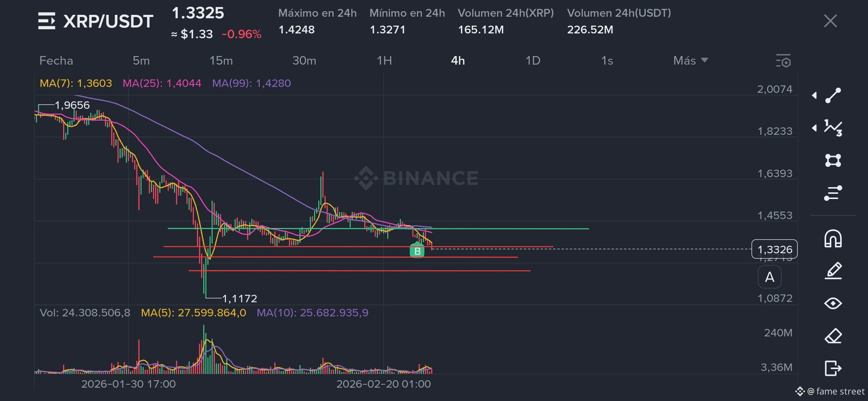Select the trend line drawing tool
This screenshot has width=868, height=401.
[x=833, y=95]
